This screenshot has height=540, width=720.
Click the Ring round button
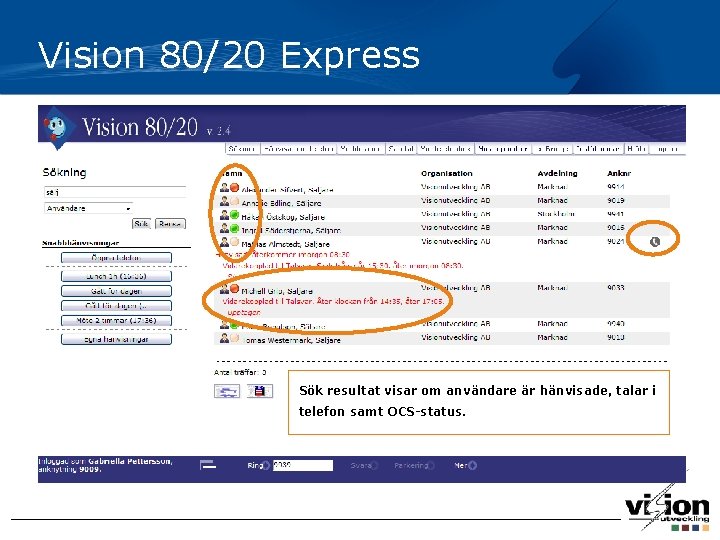[266, 466]
